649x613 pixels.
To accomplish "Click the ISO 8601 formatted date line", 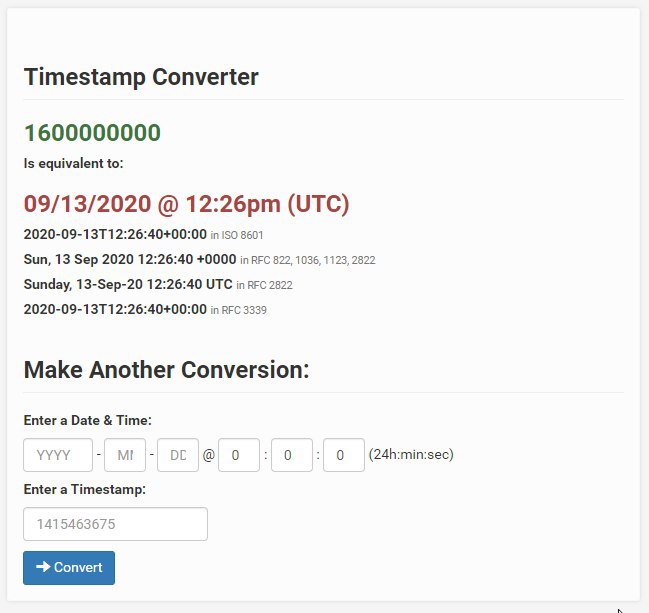I will (x=143, y=235).
